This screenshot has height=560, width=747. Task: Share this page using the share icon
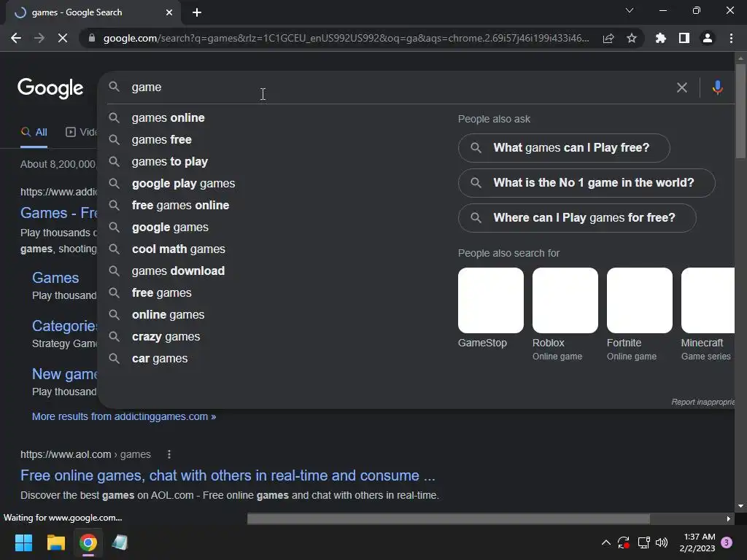tap(608, 38)
